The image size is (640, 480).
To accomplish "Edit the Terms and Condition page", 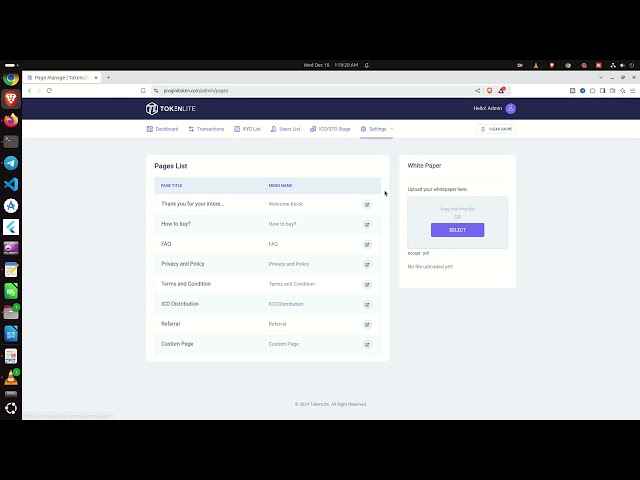I will (x=367, y=284).
